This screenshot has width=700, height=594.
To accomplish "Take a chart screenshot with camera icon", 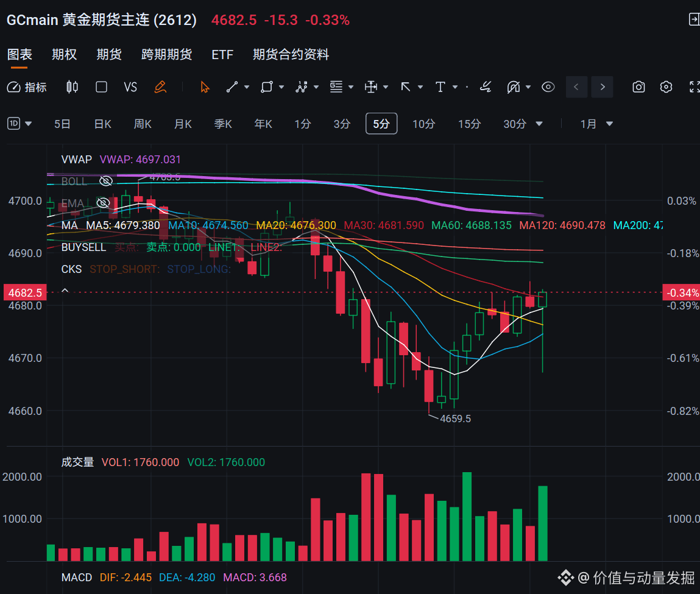I will click(639, 87).
